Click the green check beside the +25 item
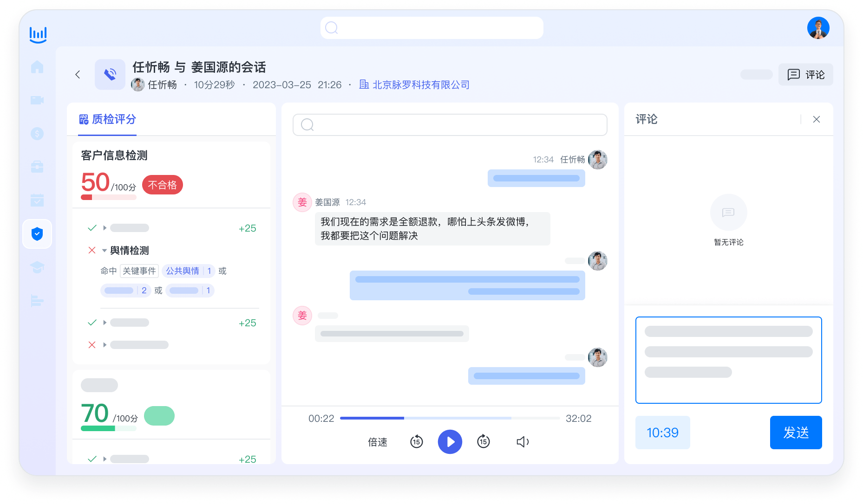 pos(92,228)
